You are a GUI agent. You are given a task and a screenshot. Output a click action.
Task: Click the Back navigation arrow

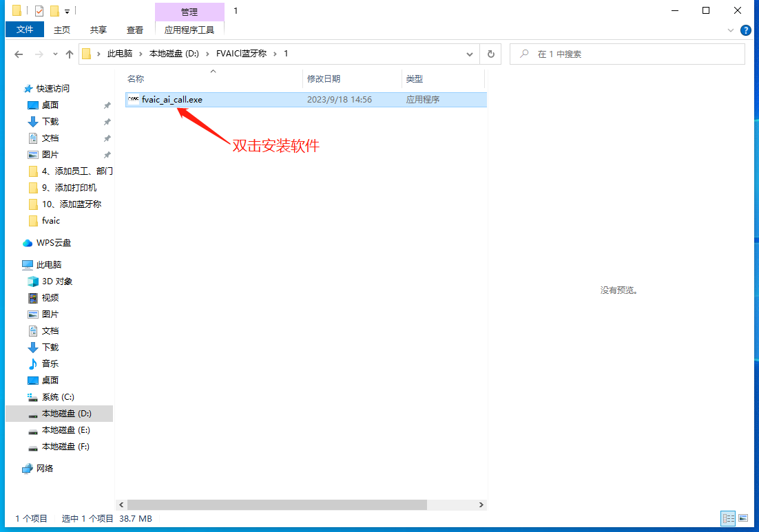(x=19, y=54)
